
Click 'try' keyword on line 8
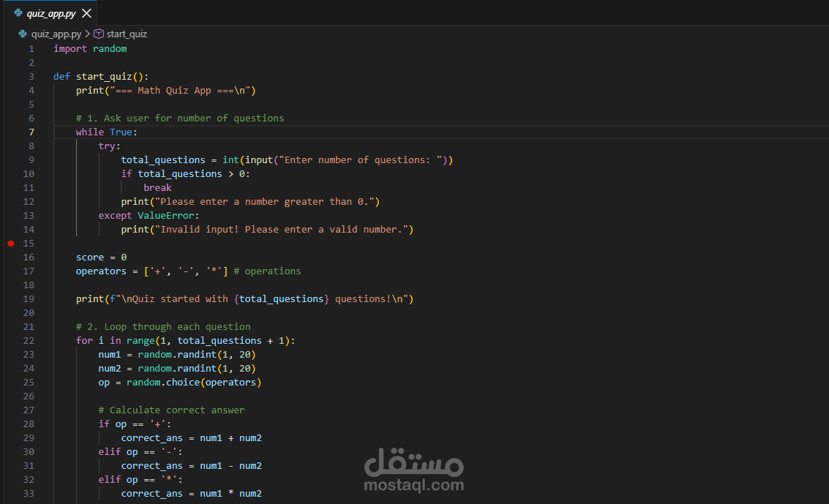[107, 146]
